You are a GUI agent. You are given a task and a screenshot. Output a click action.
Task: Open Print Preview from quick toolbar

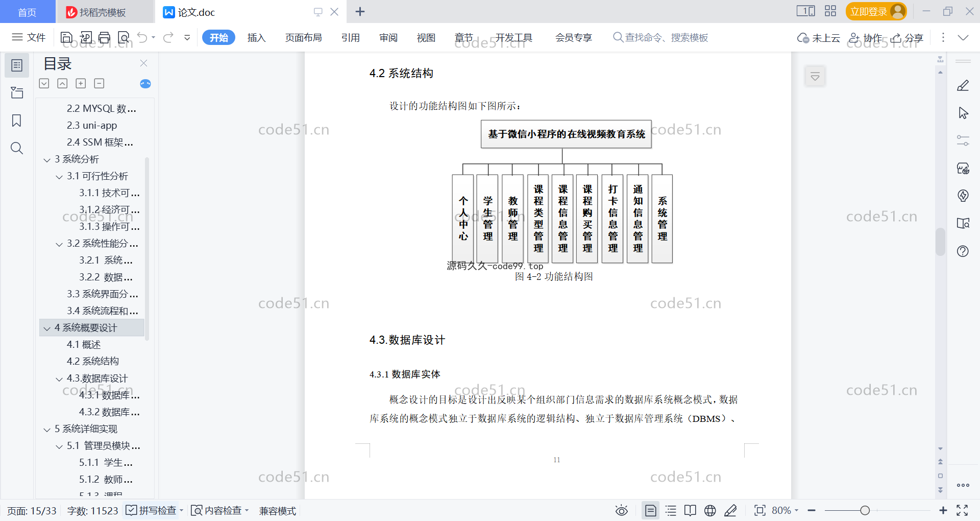point(124,37)
